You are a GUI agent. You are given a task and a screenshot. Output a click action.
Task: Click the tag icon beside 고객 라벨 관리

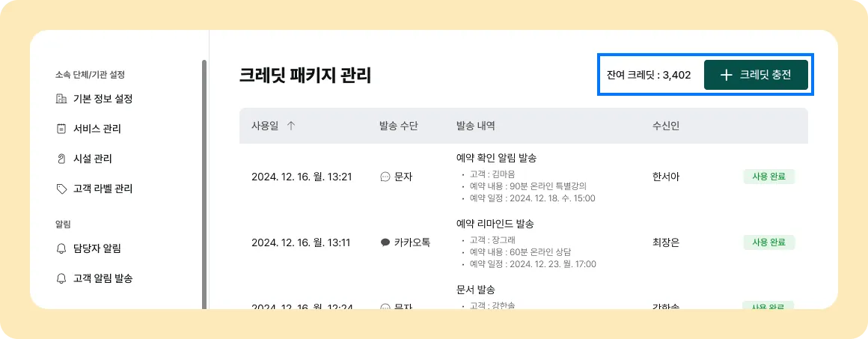click(x=61, y=189)
